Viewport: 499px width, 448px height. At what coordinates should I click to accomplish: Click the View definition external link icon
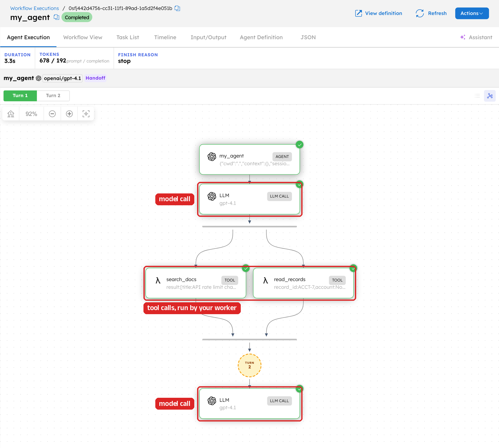(x=359, y=13)
